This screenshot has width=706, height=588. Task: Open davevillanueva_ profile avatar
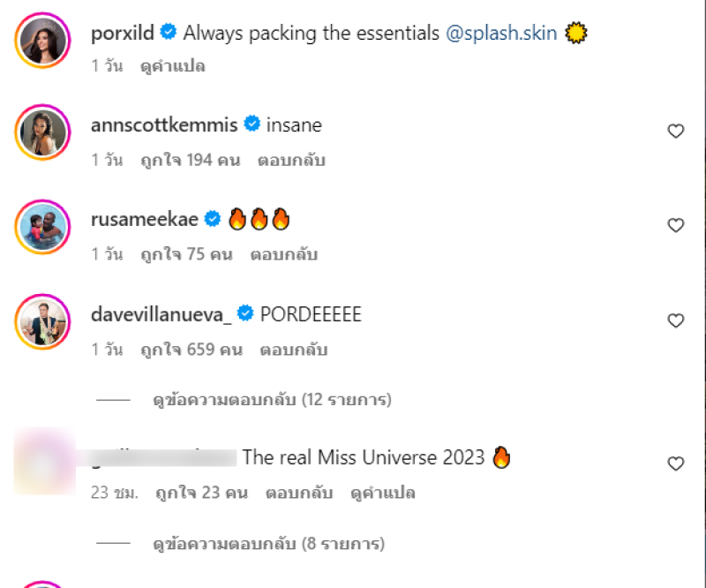pos(41,323)
